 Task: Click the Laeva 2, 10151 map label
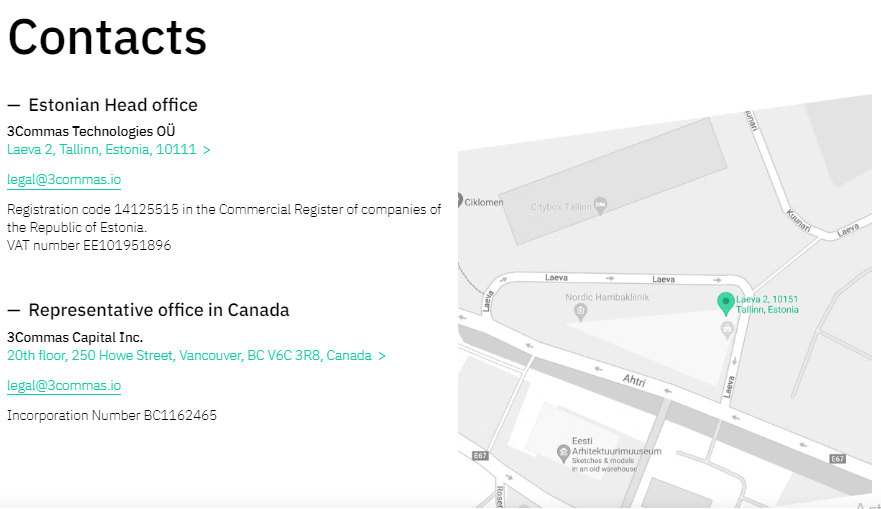(767, 305)
